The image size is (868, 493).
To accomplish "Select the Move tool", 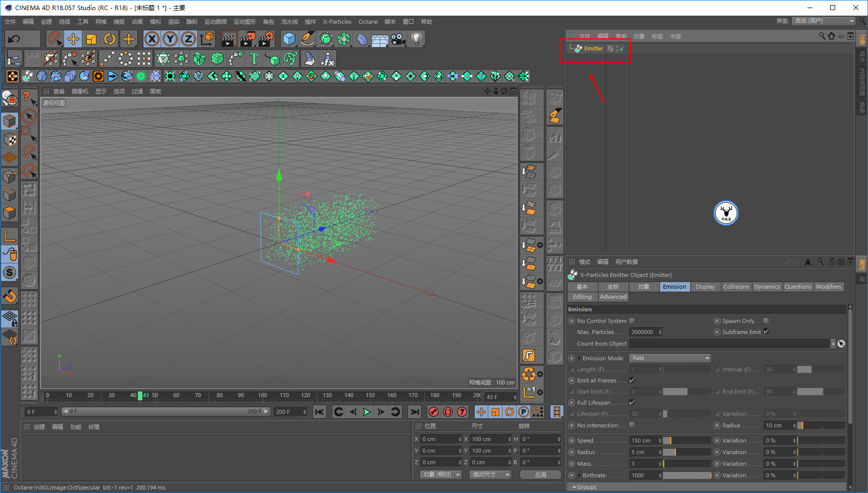I will click(73, 39).
